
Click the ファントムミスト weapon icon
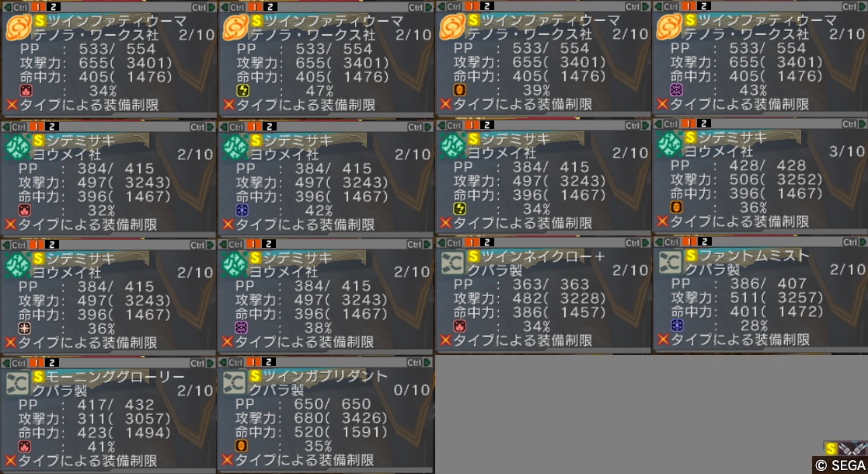click(670, 263)
